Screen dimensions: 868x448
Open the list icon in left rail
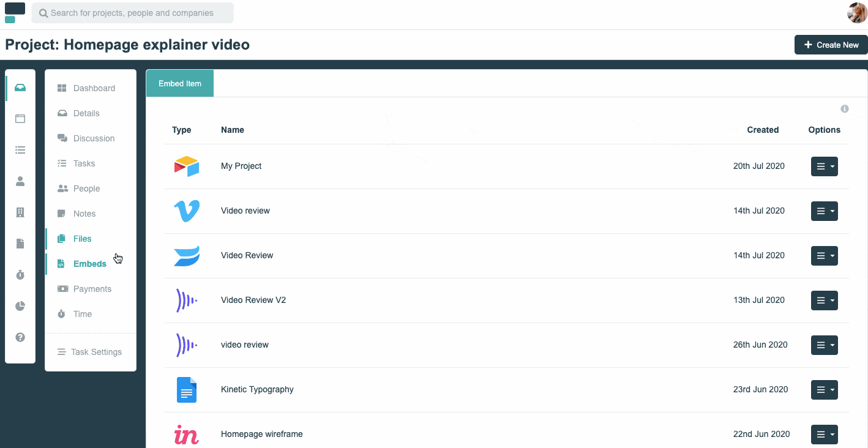20,150
